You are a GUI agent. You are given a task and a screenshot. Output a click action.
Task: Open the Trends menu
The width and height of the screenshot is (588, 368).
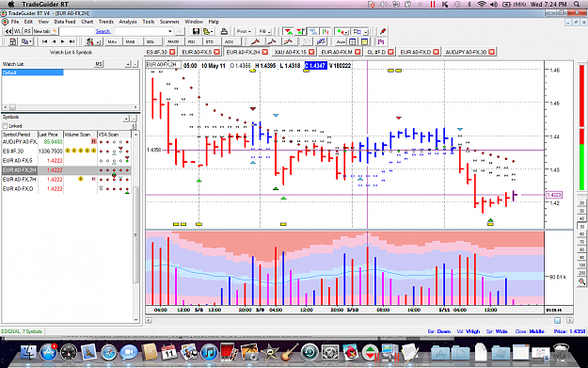pyautogui.click(x=106, y=22)
